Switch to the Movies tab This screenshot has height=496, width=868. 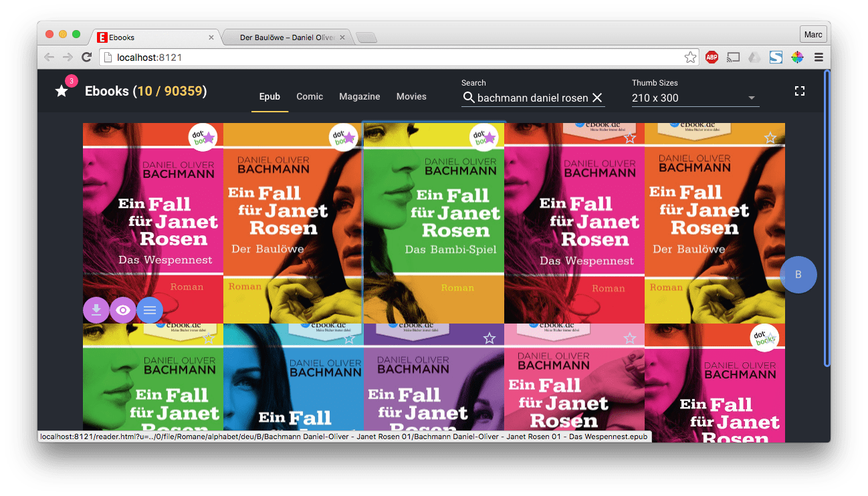411,97
